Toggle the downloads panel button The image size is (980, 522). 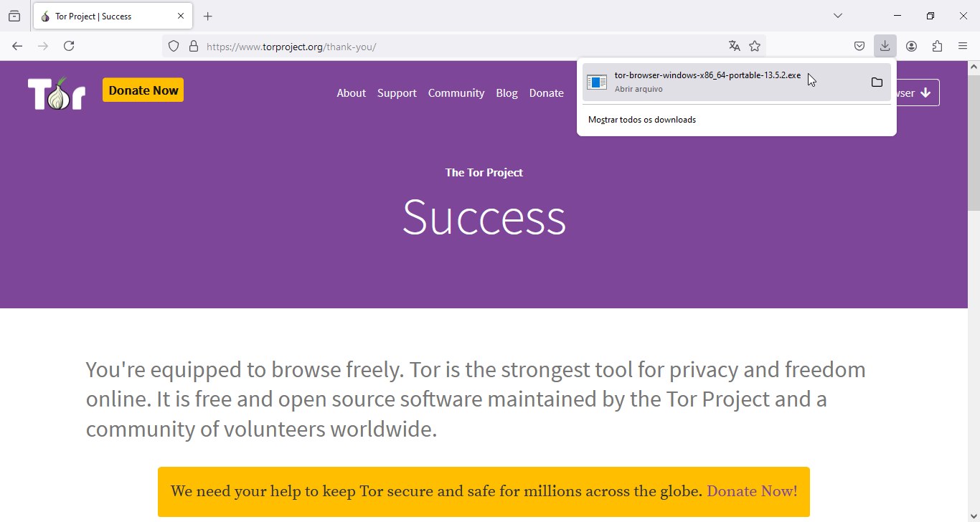click(x=885, y=46)
